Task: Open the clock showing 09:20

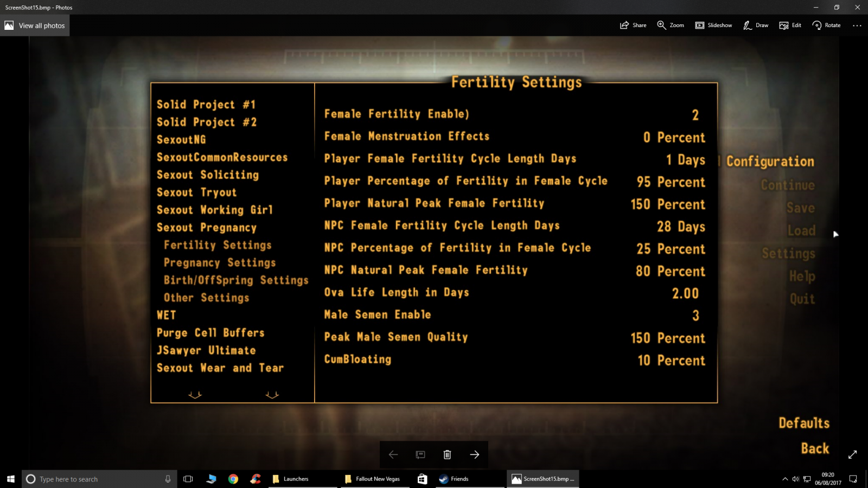Action: coord(828,479)
